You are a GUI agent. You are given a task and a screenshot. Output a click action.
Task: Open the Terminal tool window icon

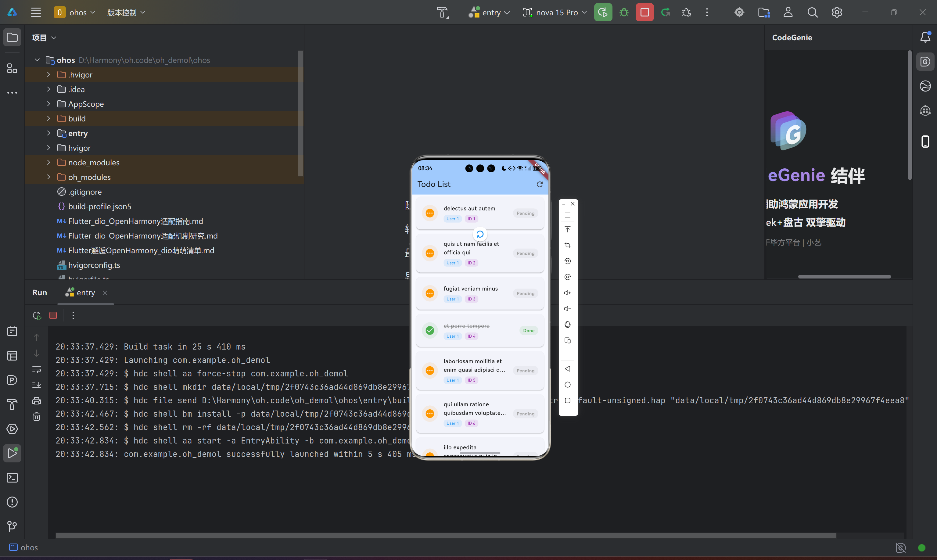pyautogui.click(x=12, y=478)
